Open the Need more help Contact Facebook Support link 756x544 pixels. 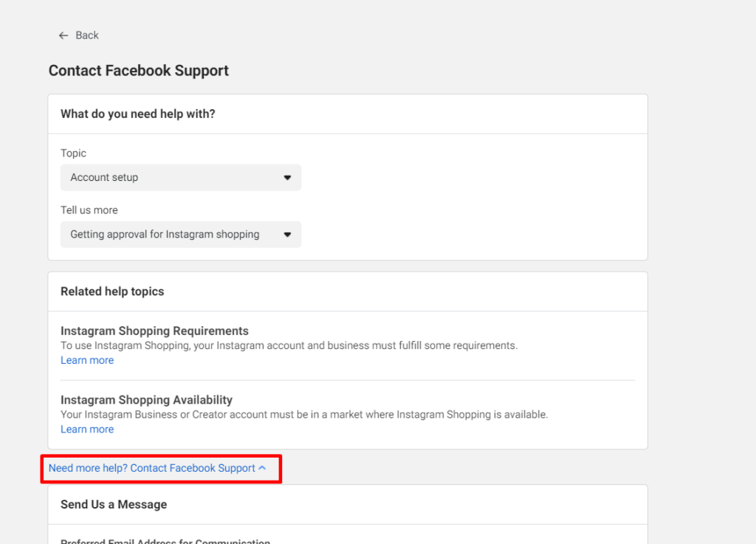(x=154, y=468)
